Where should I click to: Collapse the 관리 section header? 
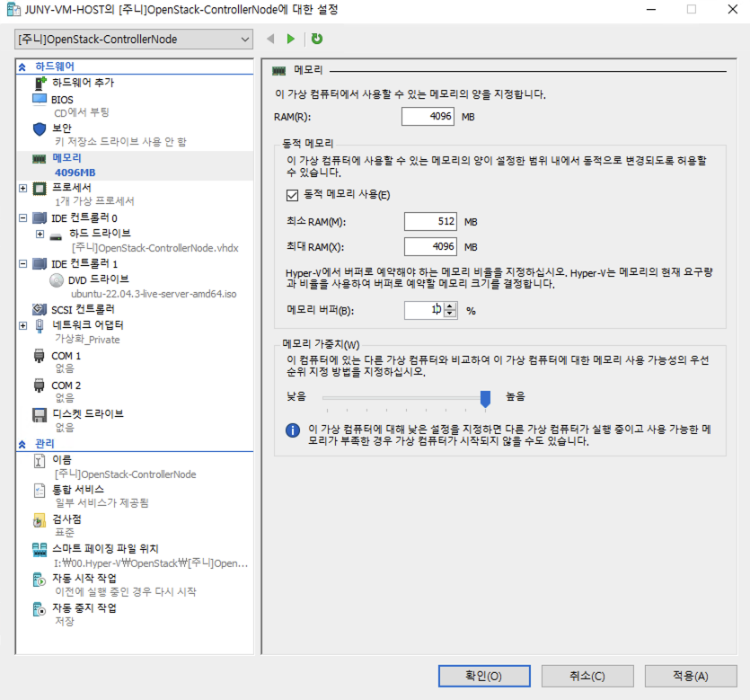pos(22,445)
